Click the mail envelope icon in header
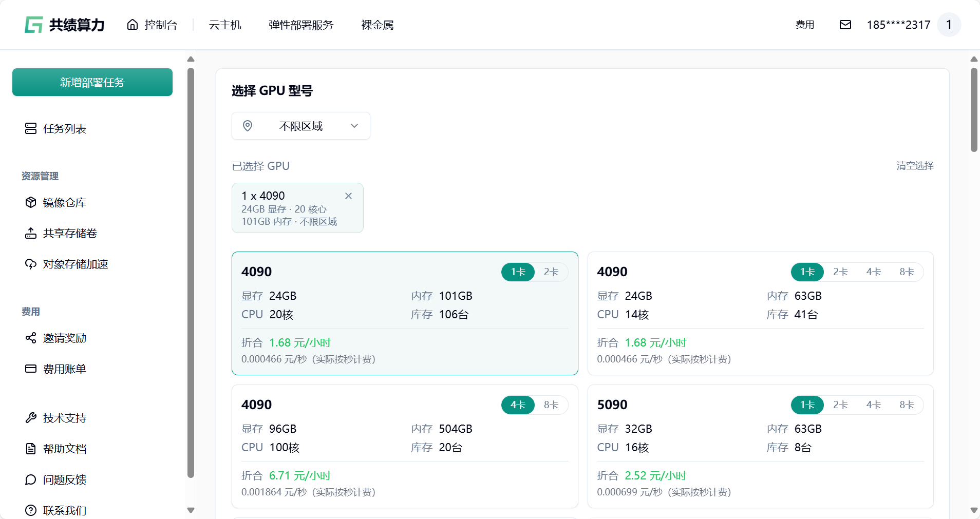The height and width of the screenshot is (519, 980). point(845,25)
